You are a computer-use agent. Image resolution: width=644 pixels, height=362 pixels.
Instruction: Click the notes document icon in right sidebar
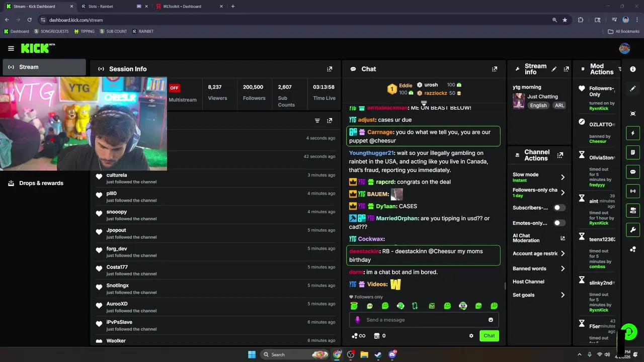[633, 152]
